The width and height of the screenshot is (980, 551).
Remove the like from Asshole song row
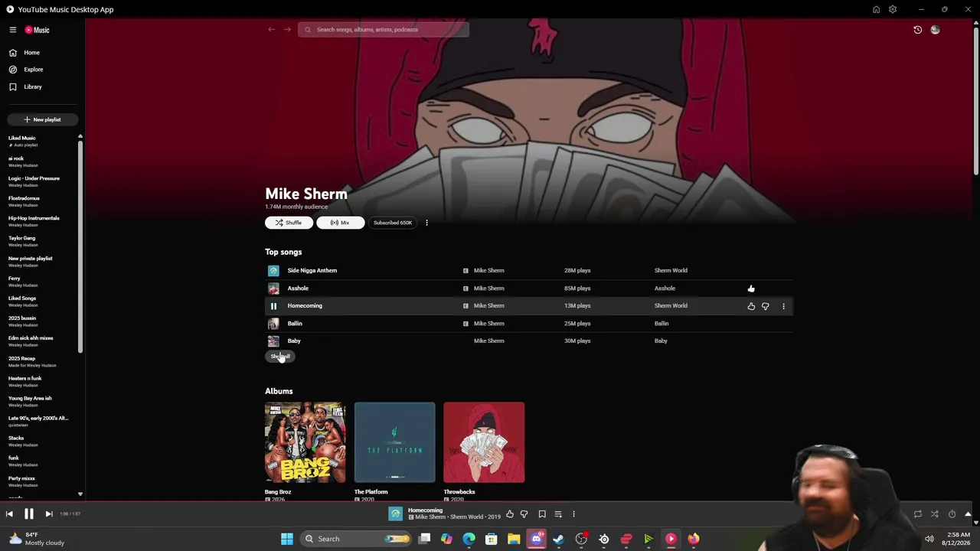coord(751,289)
